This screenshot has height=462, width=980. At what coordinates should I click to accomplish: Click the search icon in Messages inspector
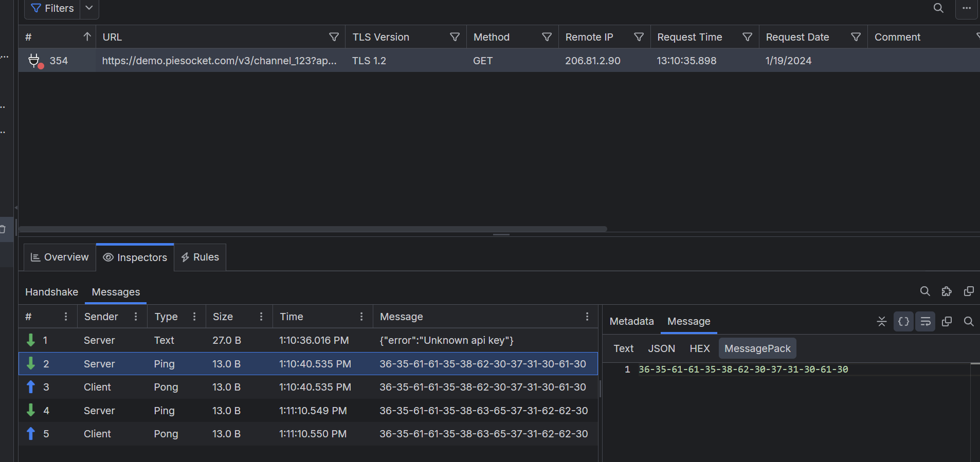pyautogui.click(x=924, y=291)
